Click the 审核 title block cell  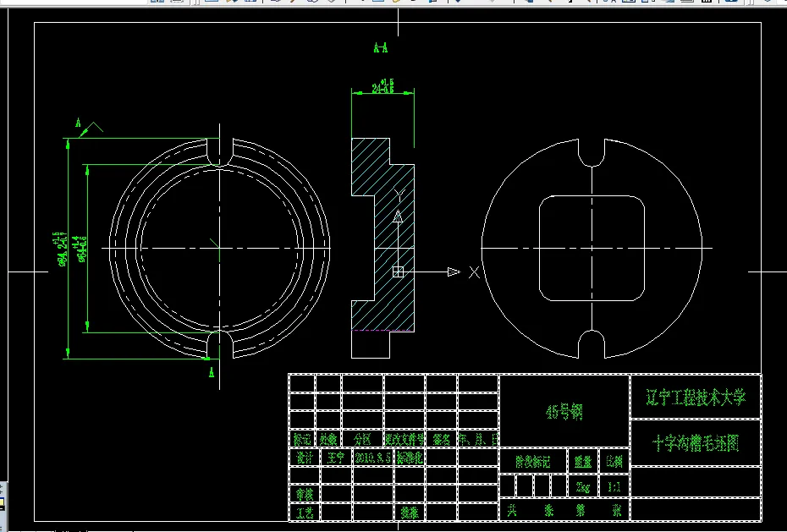pos(305,494)
